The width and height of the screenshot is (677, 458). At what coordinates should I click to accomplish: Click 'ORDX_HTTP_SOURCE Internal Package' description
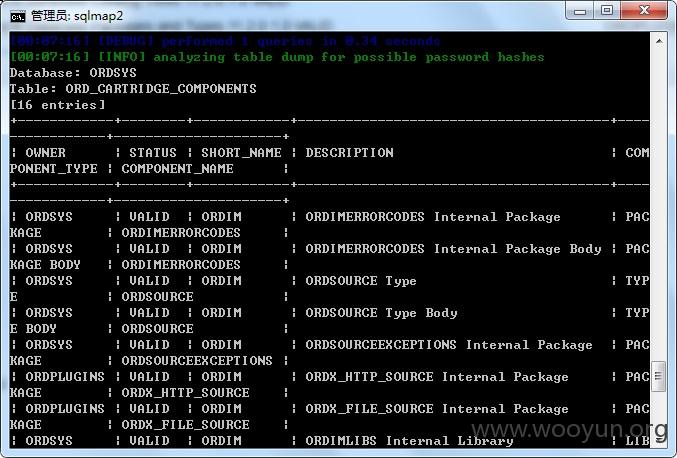(437, 377)
